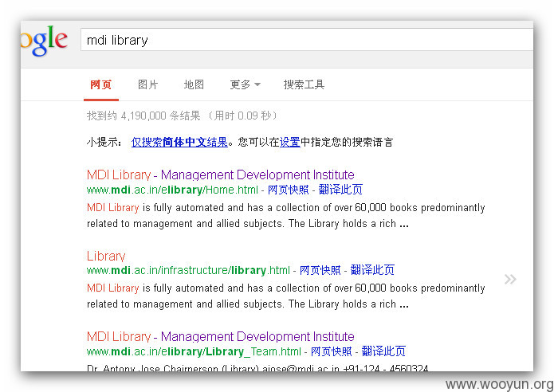Expand the 更多 dropdown menu
Viewport: 554px width, 392px height.
tap(246, 84)
